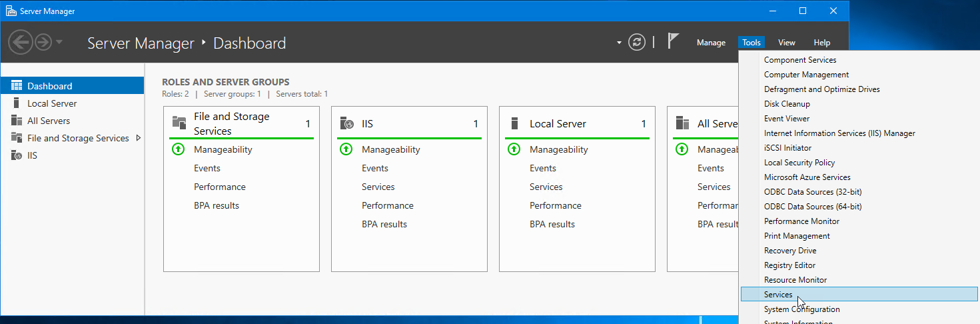Screen dimensions: 980x324
Task: Select All Servers in the left pane
Action: point(72,121)
